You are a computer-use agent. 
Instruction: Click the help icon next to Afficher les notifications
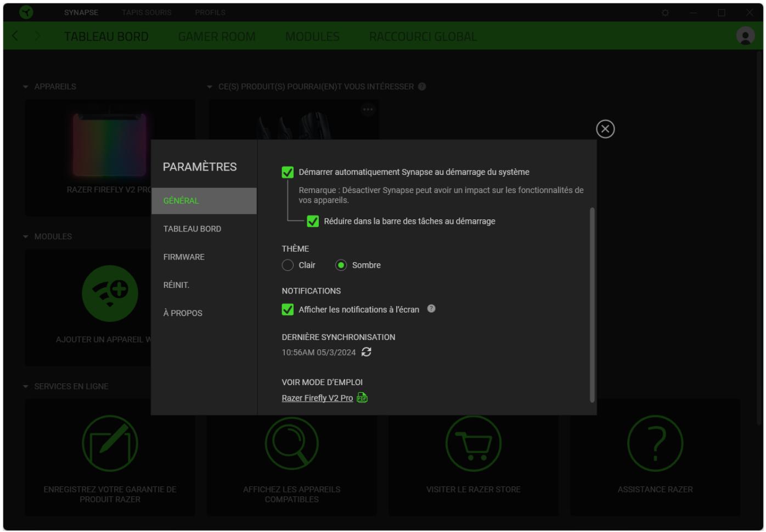[431, 309]
